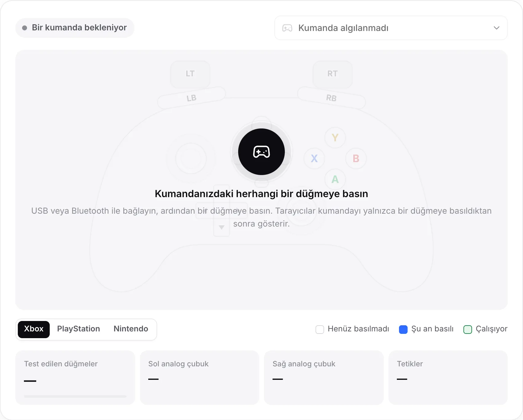The height and width of the screenshot is (420, 523).
Task: Click the D-pad down arrow
Action: pos(222,227)
